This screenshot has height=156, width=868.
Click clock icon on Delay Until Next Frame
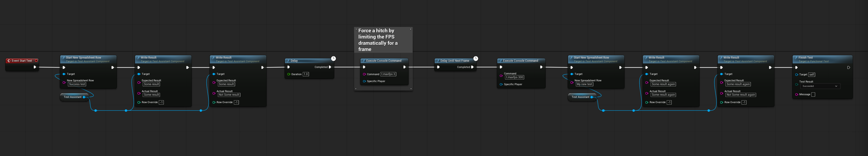click(475, 59)
